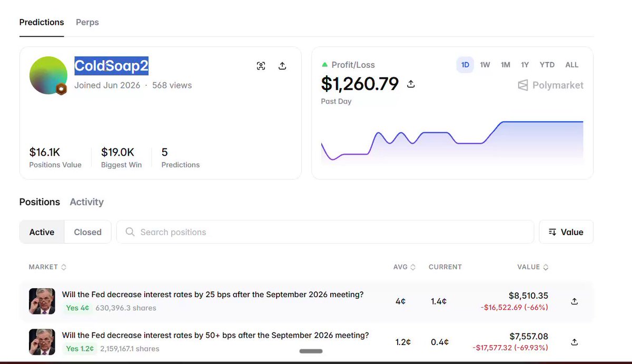Click the $8,510.35 position value
632x364 pixels.
528,296
